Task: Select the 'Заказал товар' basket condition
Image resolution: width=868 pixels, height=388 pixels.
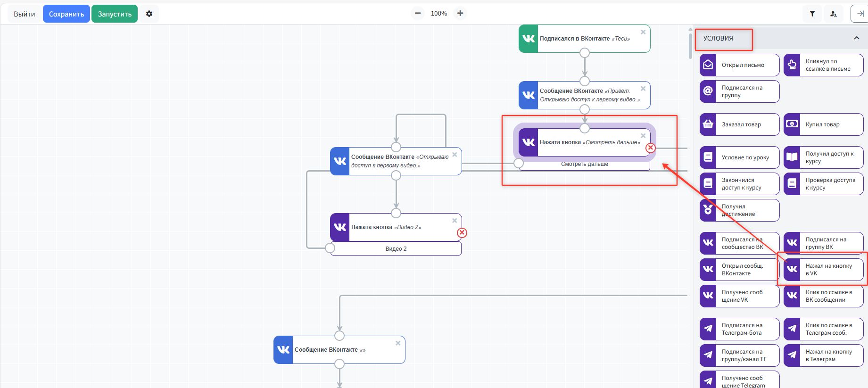Action: (739, 124)
